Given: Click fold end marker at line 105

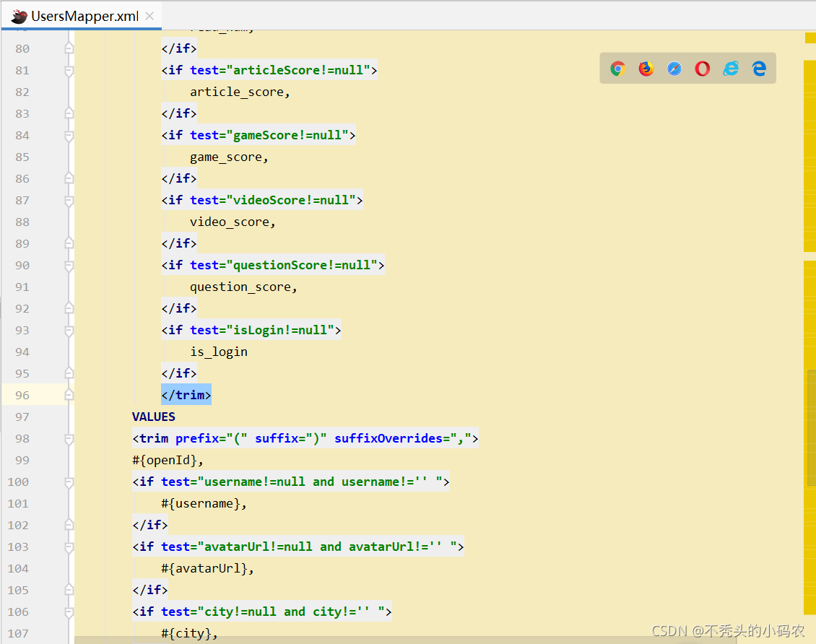Looking at the screenshot, I should 69,591.
